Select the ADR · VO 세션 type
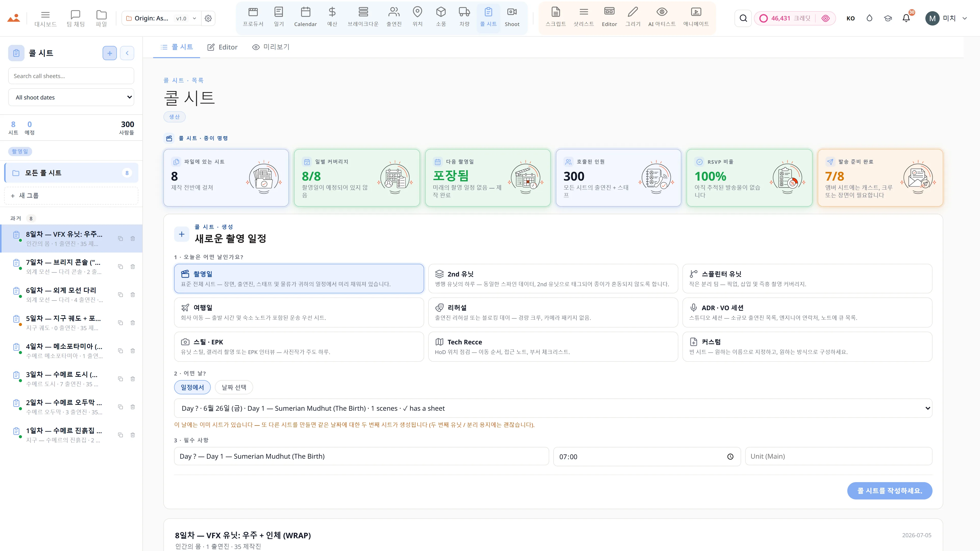Screen dimensions: 980x551 pyautogui.click(x=807, y=312)
